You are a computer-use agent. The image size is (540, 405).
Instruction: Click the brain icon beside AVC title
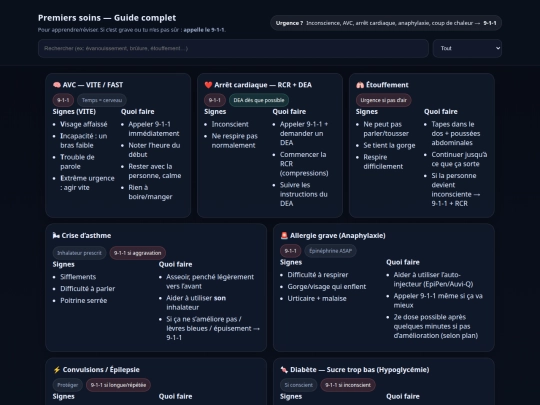click(x=57, y=85)
